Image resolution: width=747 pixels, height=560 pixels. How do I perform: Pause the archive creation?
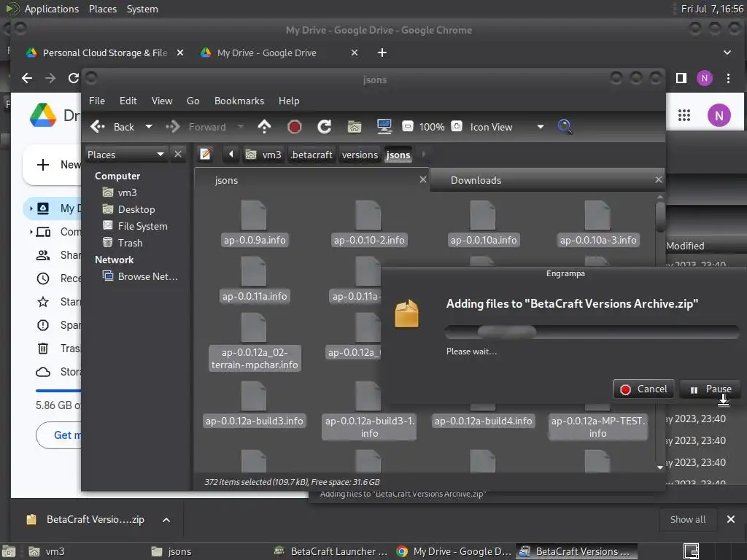pos(711,389)
